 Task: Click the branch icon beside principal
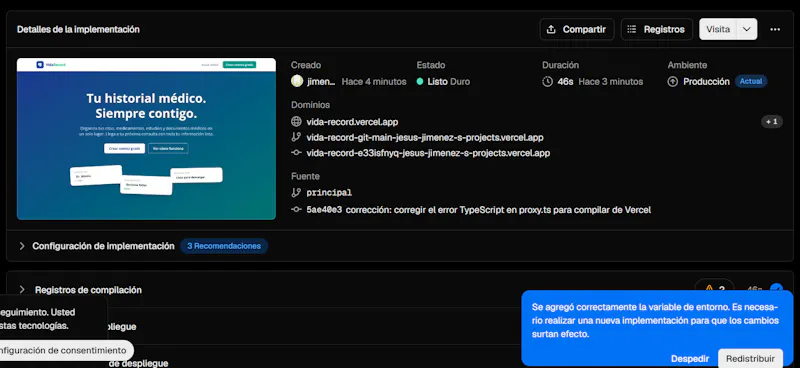(x=296, y=192)
